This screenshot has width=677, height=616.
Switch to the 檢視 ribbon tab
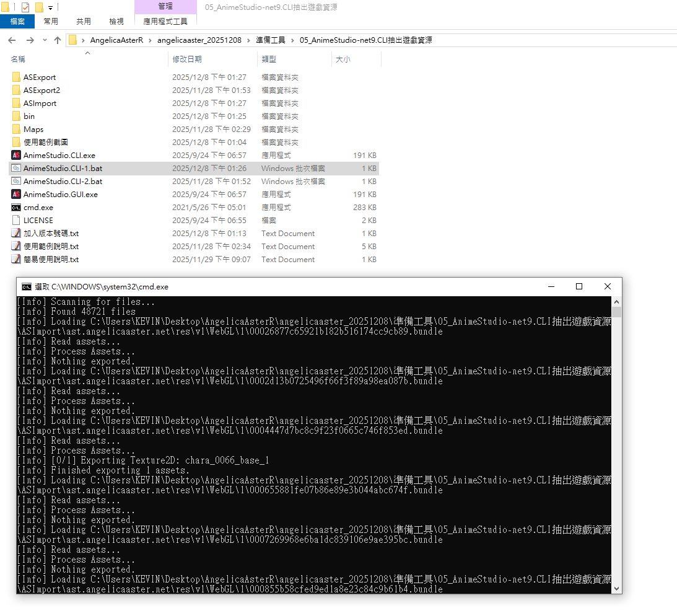[116, 21]
